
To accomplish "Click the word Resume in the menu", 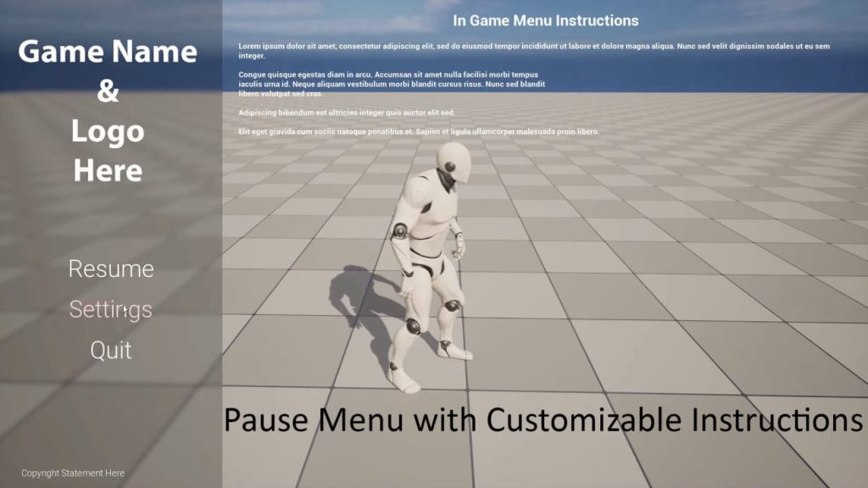I will [111, 269].
